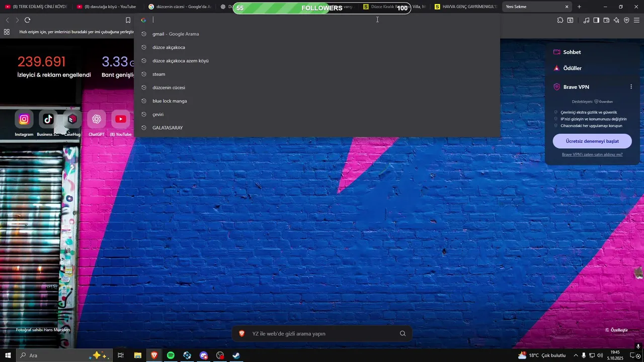Open the weather widget 18°C Çok bulutlu
The width and height of the screenshot is (644, 362).
(542, 355)
